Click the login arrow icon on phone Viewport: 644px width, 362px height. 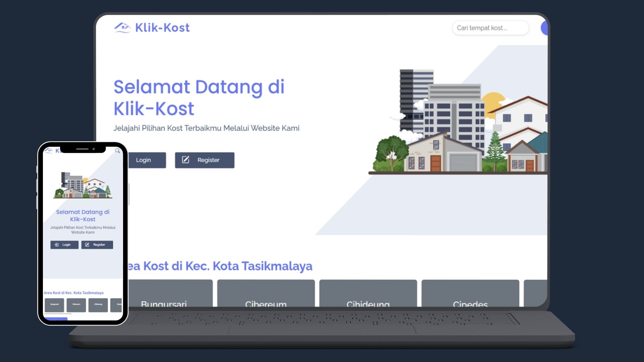pos(56,245)
